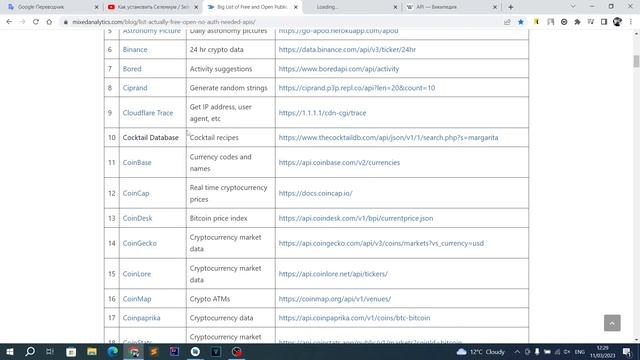Open the thecocktaildb.com margarita URL
This screenshot has height=360, width=640.
click(x=388, y=138)
